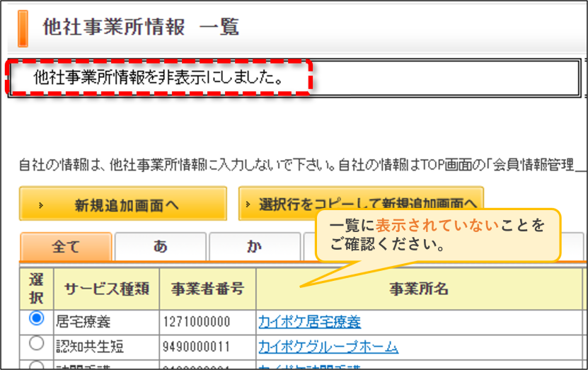Switch to the あ tab

coord(161,247)
